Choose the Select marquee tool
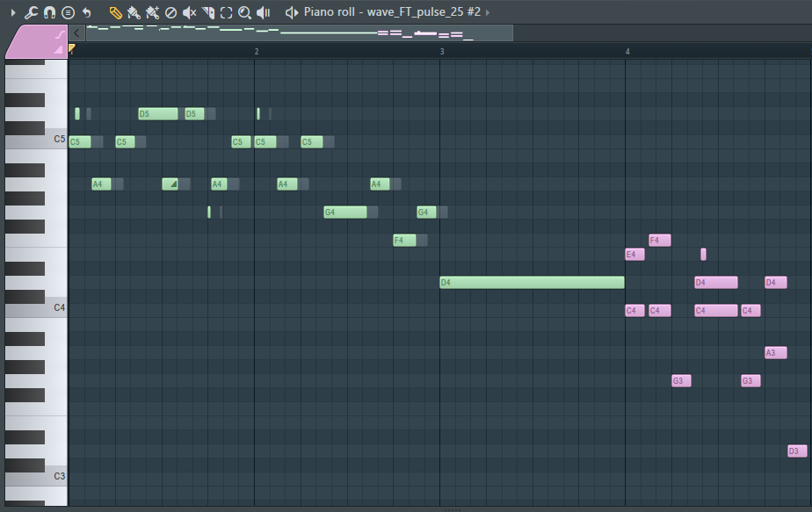The height and width of the screenshot is (512, 812). pos(227,12)
